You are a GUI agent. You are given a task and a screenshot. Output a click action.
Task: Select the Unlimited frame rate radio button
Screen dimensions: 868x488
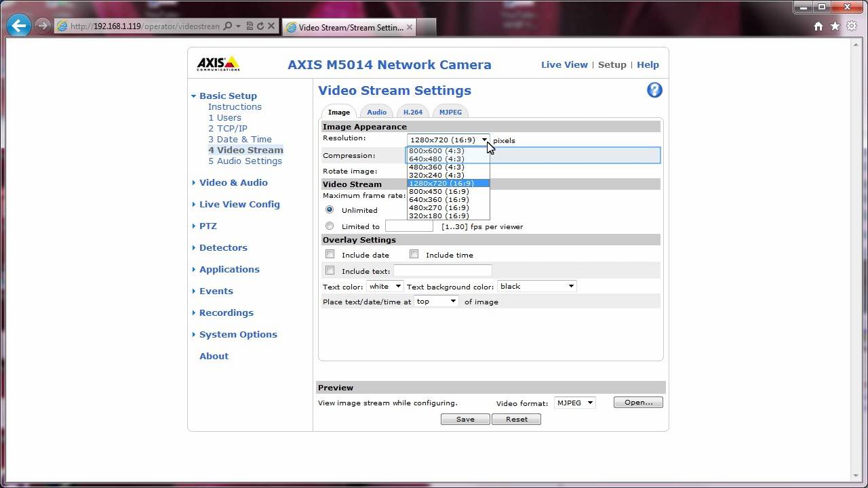pos(330,210)
